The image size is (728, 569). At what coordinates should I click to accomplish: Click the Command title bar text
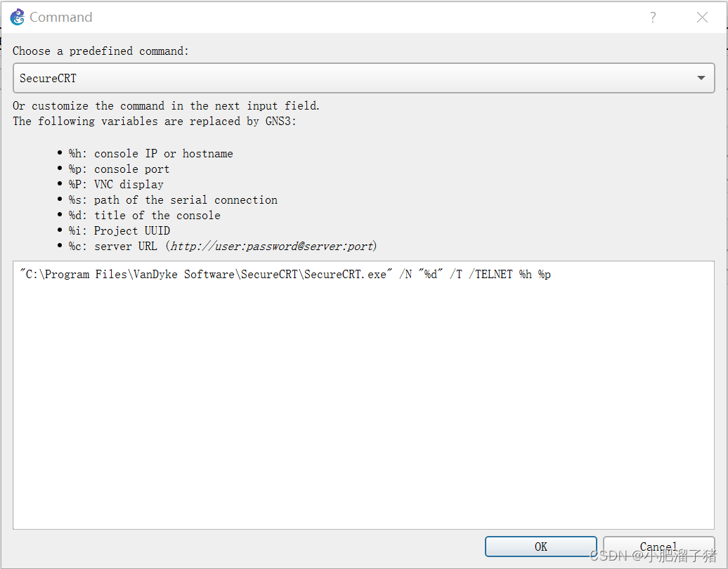pyautogui.click(x=61, y=17)
